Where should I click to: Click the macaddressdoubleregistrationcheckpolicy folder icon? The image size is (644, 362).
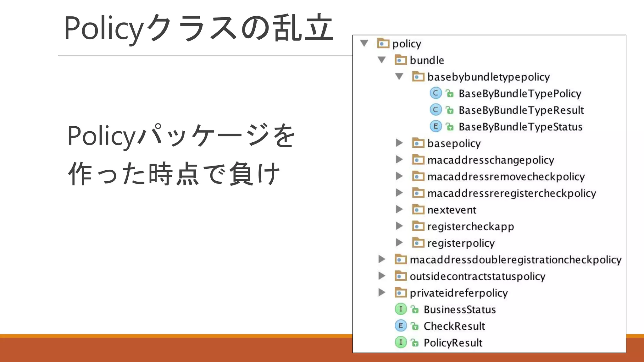pyautogui.click(x=401, y=259)
